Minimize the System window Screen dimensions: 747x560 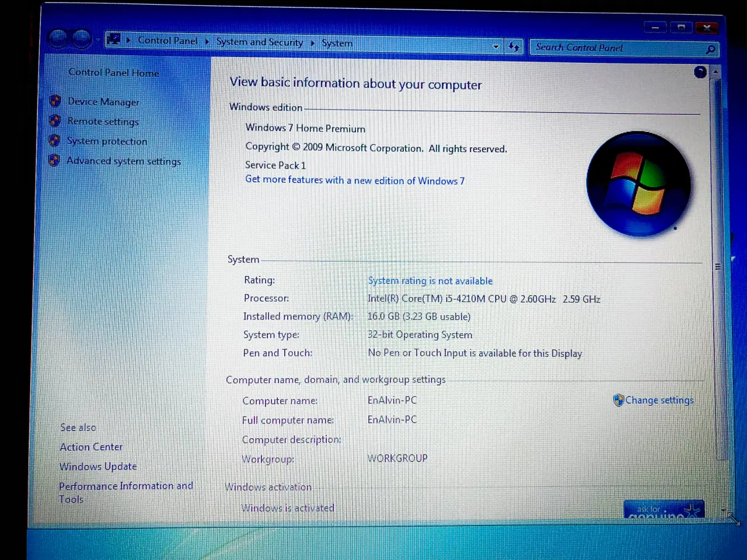655,27
